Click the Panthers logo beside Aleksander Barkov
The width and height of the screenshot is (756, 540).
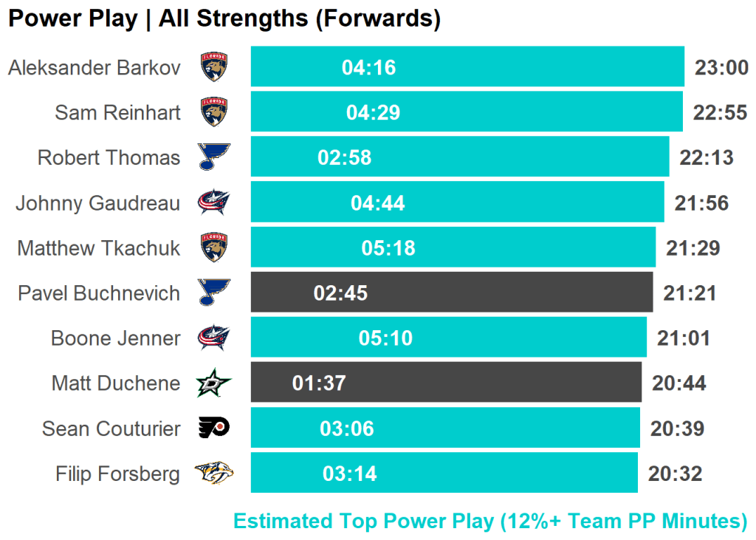[214, 67]
